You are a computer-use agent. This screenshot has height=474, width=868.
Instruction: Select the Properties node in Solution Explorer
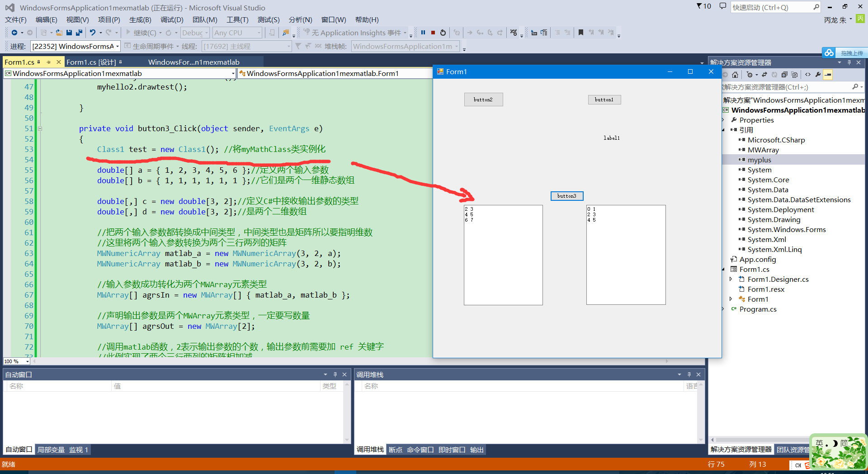756,120
